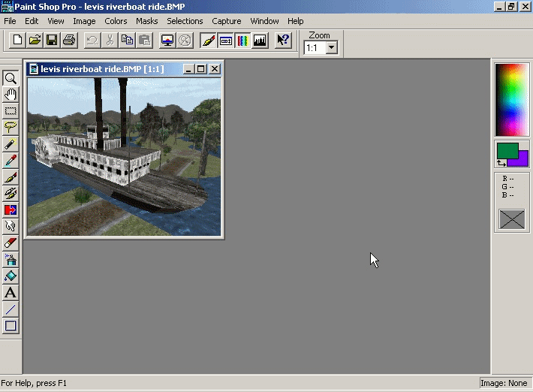Open the Masks menu

pyautogui.click(x=147, y=21)
